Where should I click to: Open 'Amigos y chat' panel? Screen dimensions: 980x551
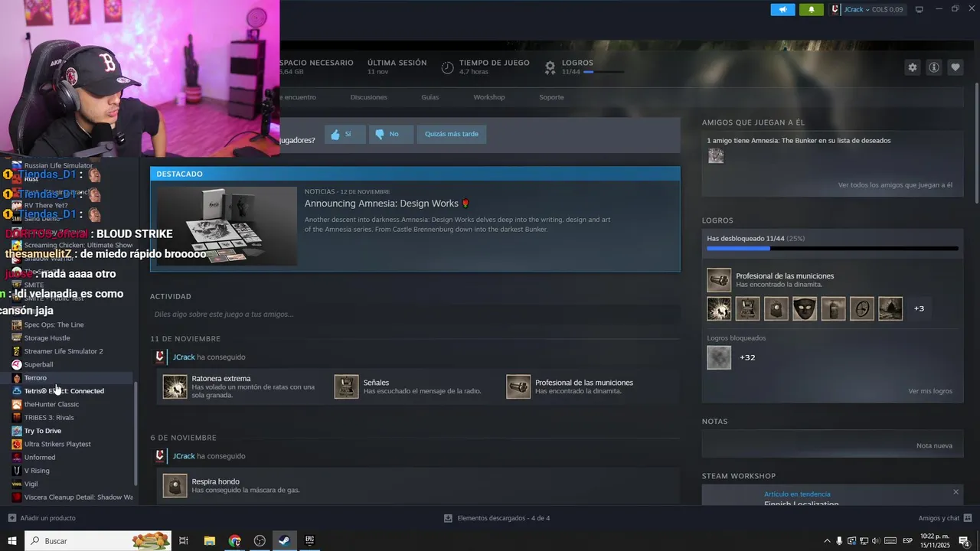(x=945, y=518)
